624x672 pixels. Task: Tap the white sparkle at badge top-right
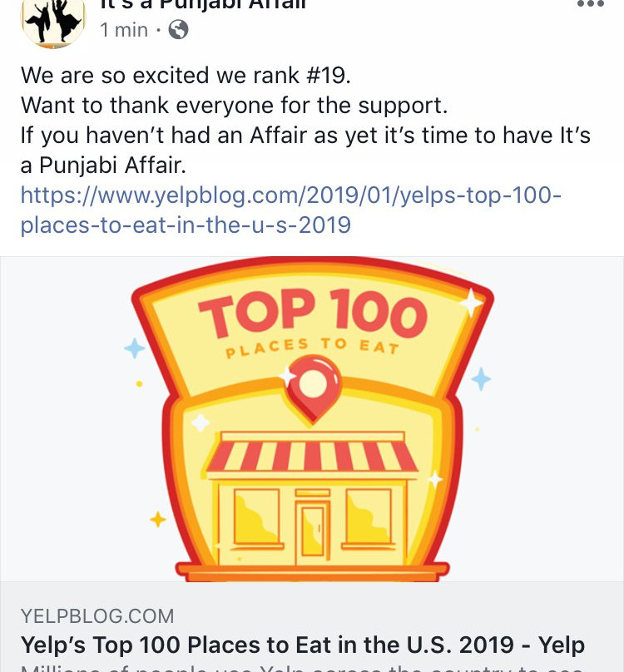471,304
